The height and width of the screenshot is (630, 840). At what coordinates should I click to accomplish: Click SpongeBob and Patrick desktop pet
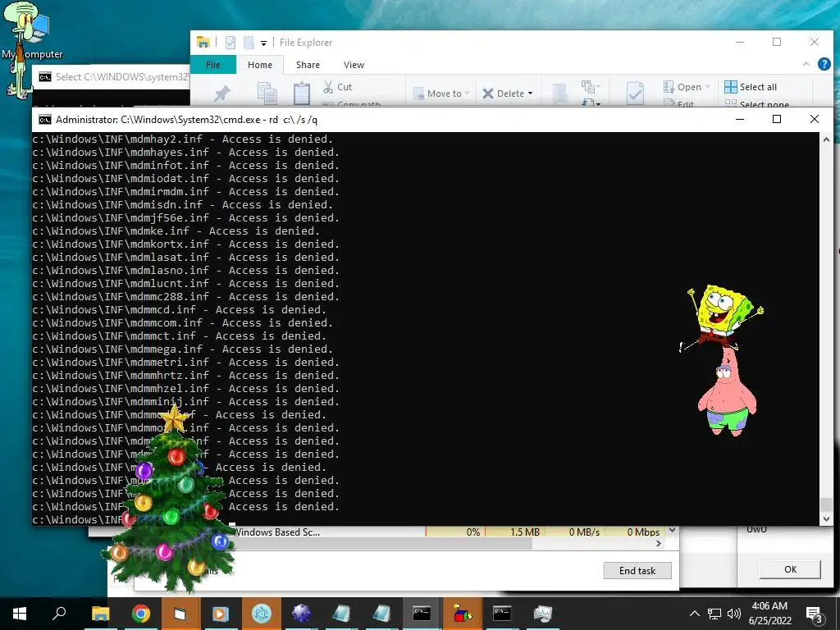pyautogui.click(x=722, y=360)
